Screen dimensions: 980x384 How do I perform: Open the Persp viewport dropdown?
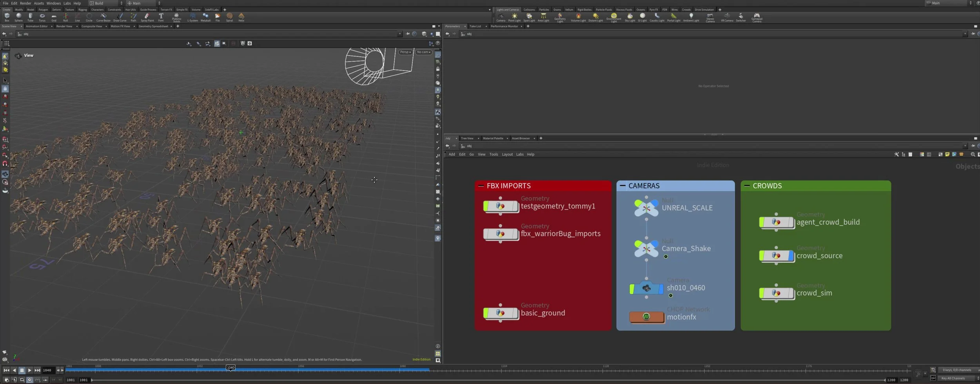405,52
